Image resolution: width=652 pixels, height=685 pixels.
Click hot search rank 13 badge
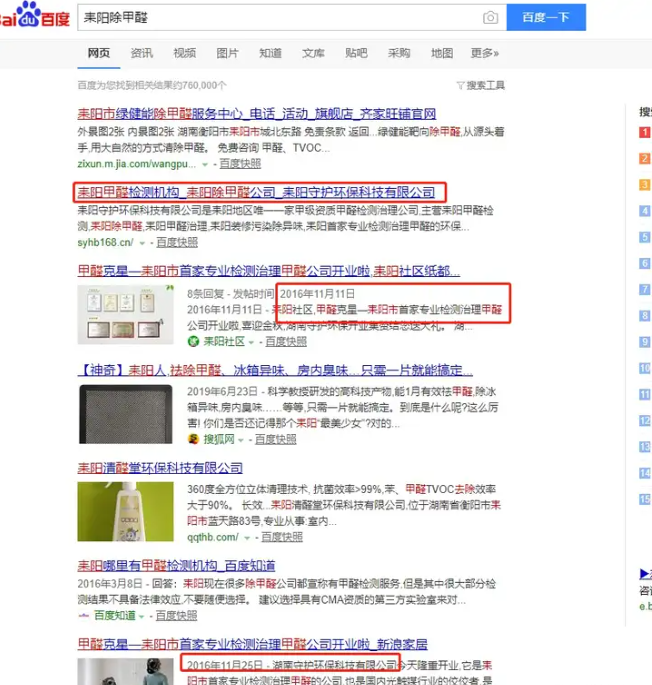[x=645, y=446]
